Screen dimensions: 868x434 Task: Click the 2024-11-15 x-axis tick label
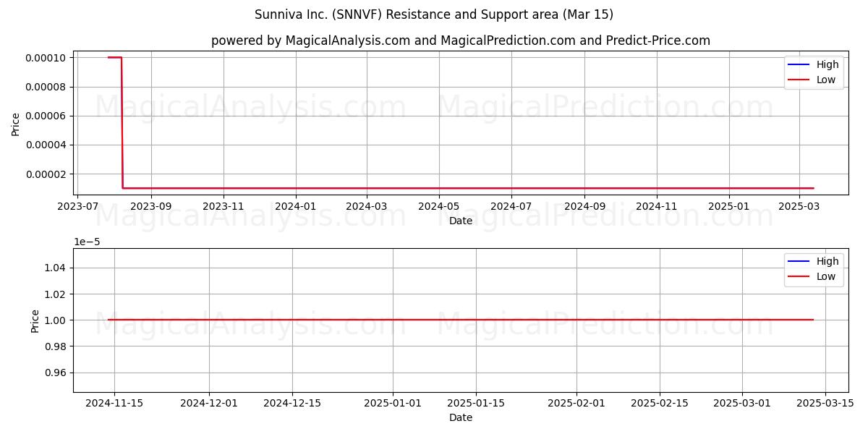[x=114, y=403]
